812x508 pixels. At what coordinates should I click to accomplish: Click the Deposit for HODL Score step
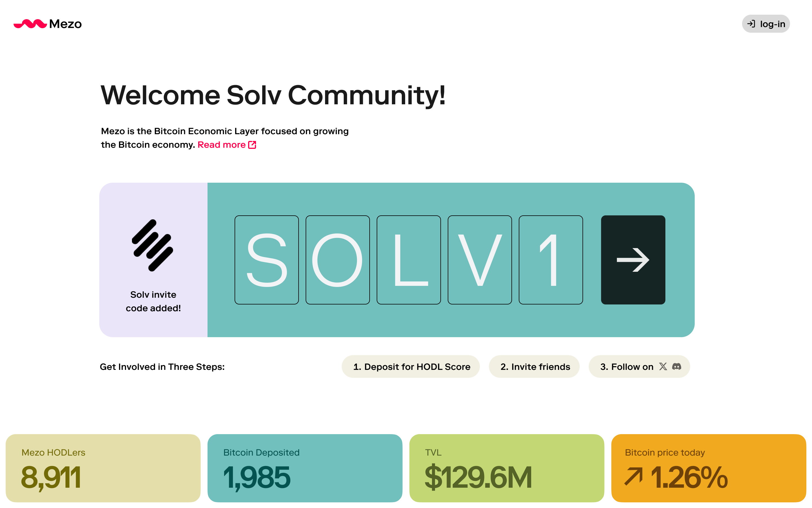pyautogui.click(x=411, y=366)
